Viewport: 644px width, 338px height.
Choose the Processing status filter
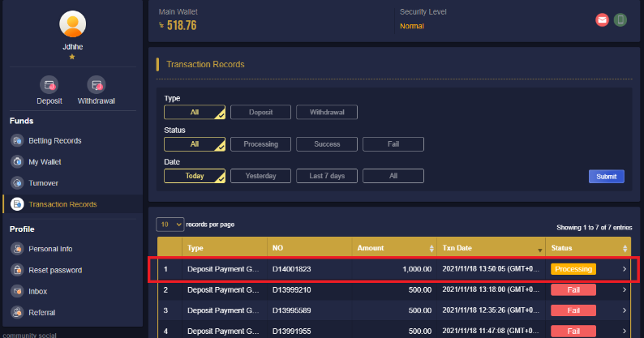pos(261,144)
